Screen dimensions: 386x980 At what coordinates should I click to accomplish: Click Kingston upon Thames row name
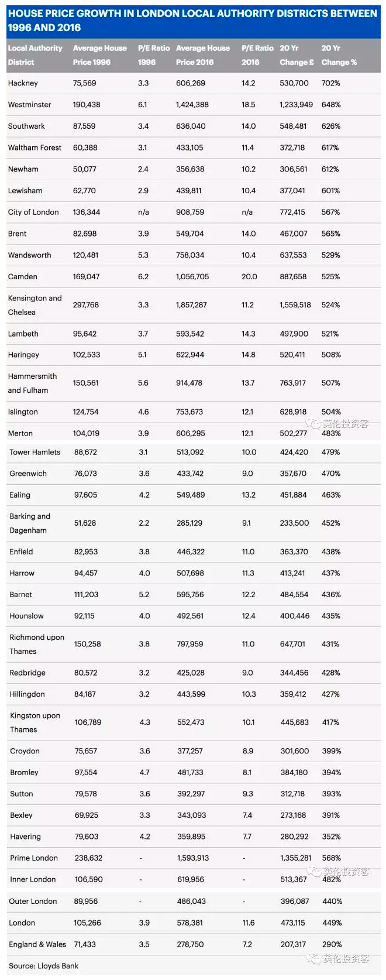coord(35,722)
